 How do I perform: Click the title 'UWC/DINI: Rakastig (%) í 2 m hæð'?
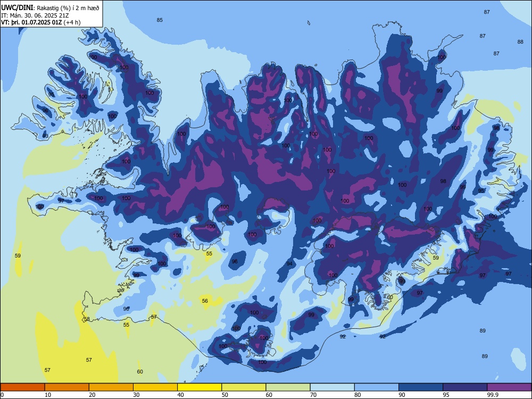click(50, 7)
